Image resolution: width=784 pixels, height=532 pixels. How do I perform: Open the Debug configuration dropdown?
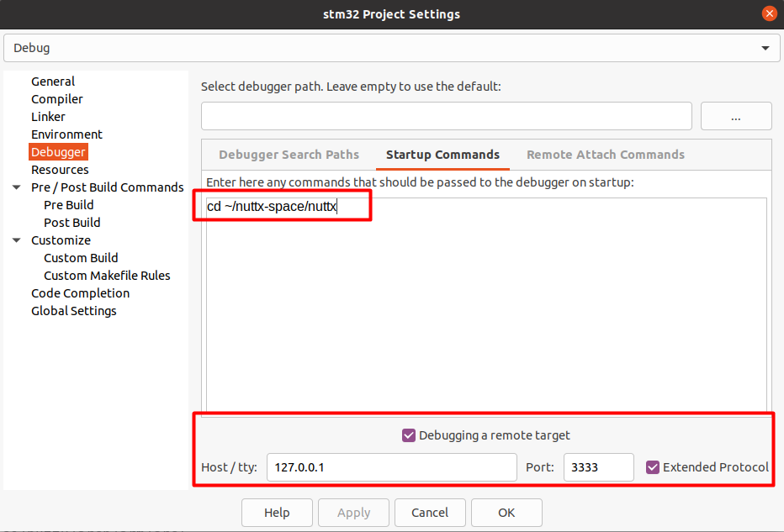pyautogui.click(x=391, y=48)
